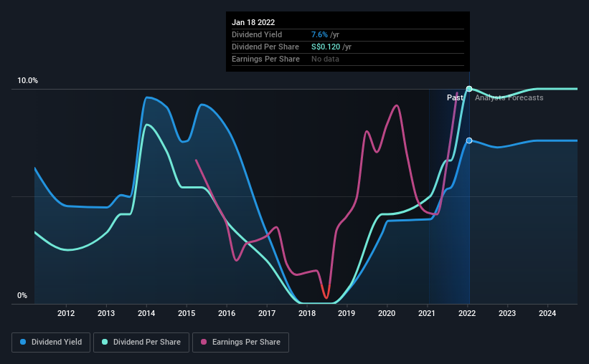
Task: Click the pink Earnings Per Share legend dot
Action: (204, 342)
